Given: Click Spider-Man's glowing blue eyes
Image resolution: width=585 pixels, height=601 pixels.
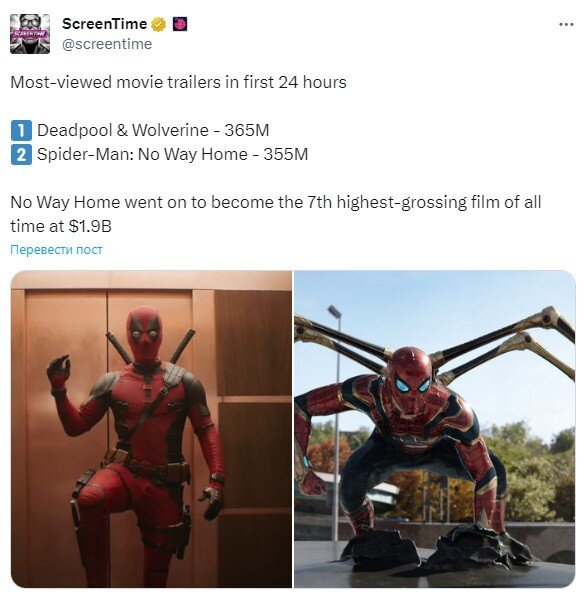Looking at the screenshot, I should [413, 384].
